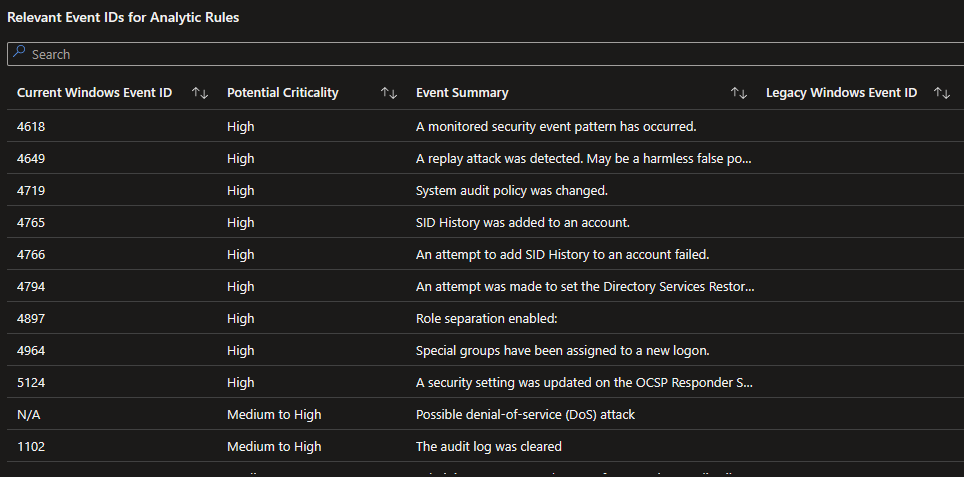Click Potential Criticality column header text
Screen dimensions: 964x477
pos(282,93)
